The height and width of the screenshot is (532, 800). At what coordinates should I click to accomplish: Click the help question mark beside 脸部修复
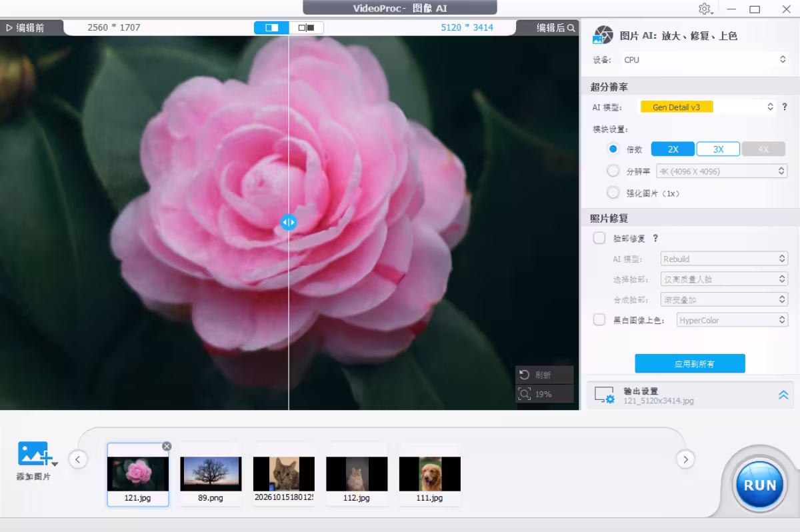click(x=655, y=238)
